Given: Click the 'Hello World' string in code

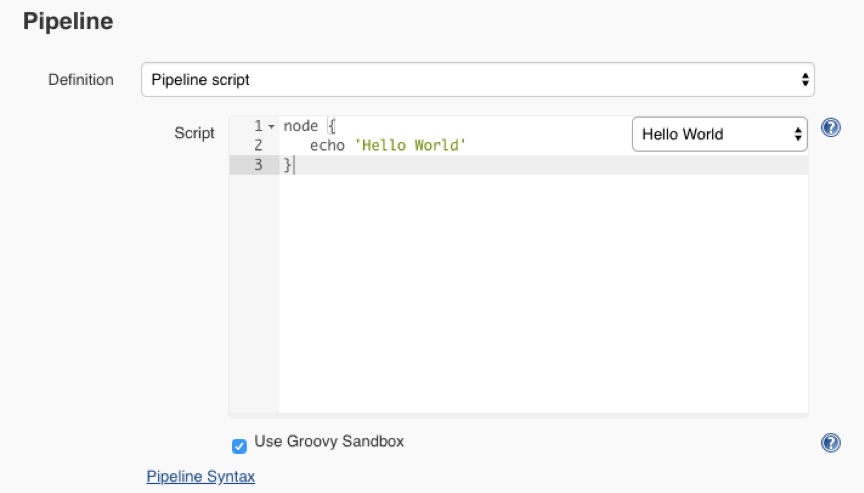Looking at the screenshot, I should click(410, 146).
